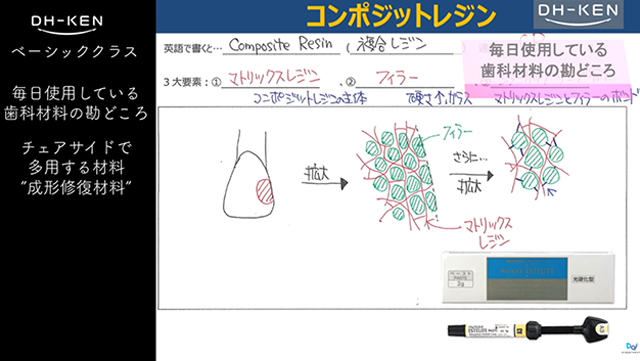Click the black resin syringe image

pos(528,329)
